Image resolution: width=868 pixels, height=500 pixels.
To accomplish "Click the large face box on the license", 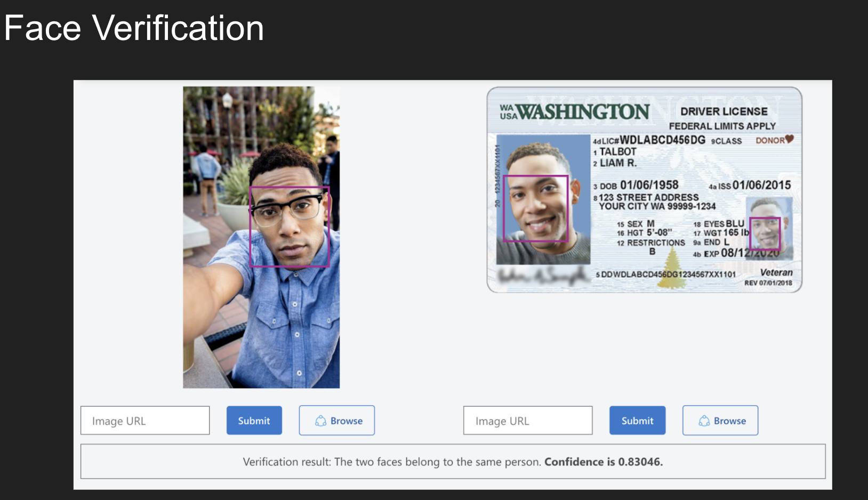I will [536, 208].
